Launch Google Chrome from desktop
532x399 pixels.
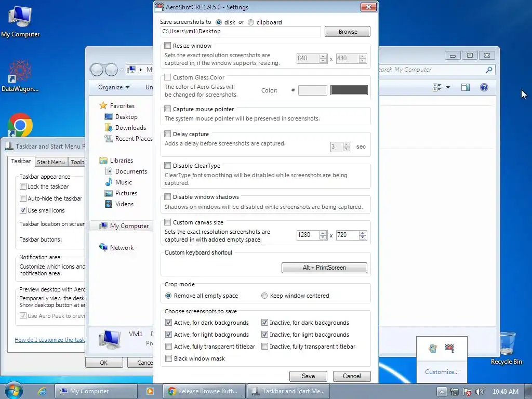(20, 125)
